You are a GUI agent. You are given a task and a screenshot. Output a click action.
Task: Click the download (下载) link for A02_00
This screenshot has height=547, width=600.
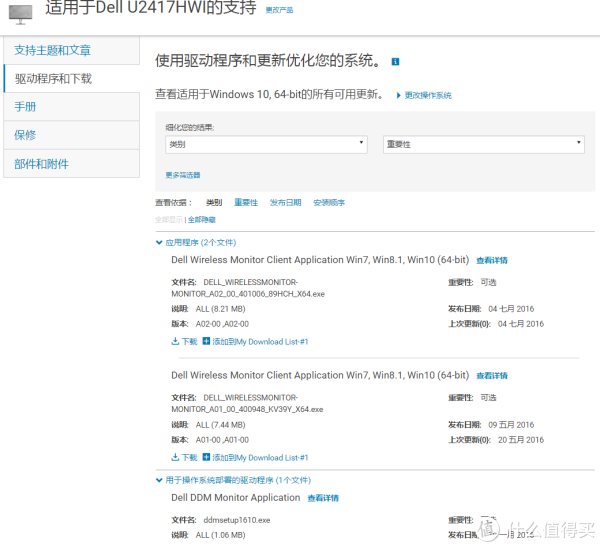pyautogui.click(x=189, y=341)
